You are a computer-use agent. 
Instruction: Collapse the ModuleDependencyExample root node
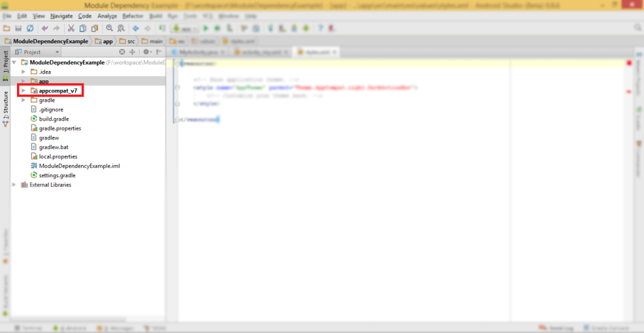pyautogui.click(x=15, y=62)
